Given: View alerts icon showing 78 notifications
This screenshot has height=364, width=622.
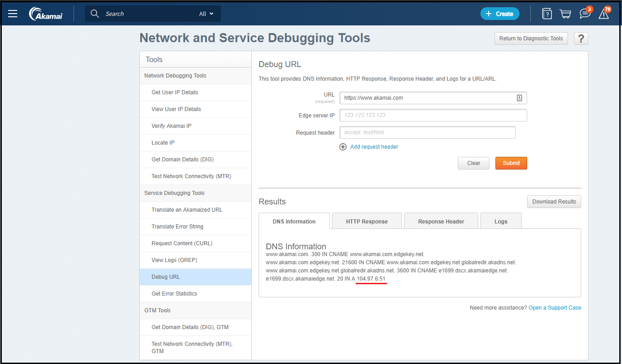Looking at the screenshot, I should [x=604, y=14].
